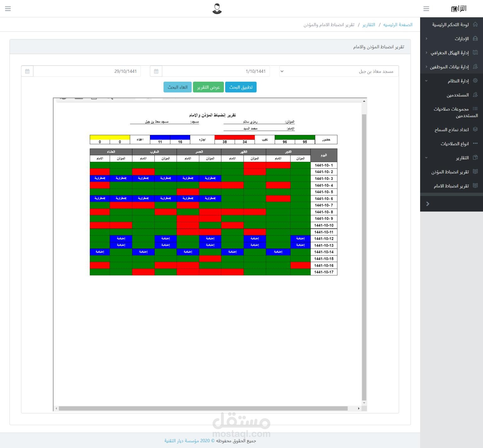Go to الصفحة الرئيسيه breadcrumb link

(398, 25)
